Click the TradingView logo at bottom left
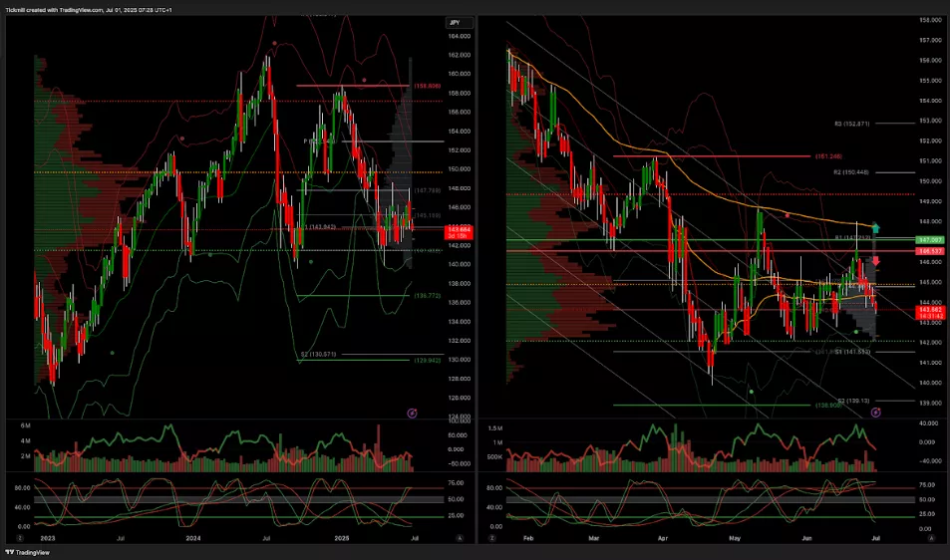Screen dimensions: 950x560 [x=28, y=551]
